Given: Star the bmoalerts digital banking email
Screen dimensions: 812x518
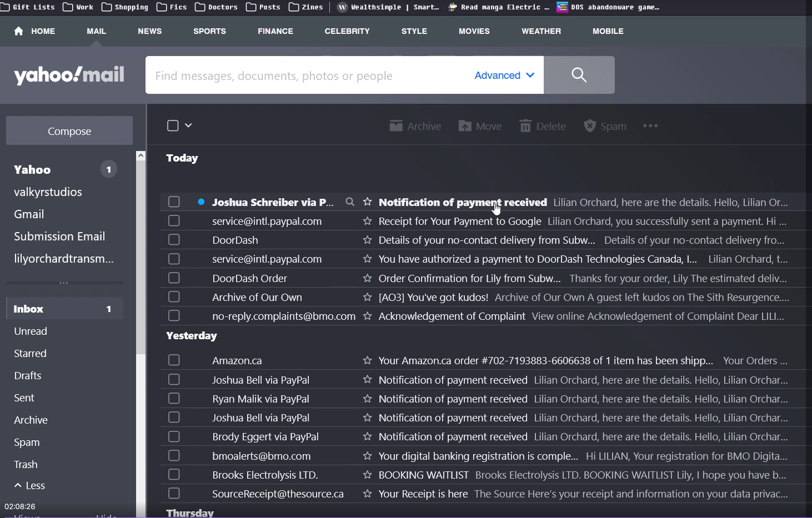Looking at the screenshot, I should [367, 456].
